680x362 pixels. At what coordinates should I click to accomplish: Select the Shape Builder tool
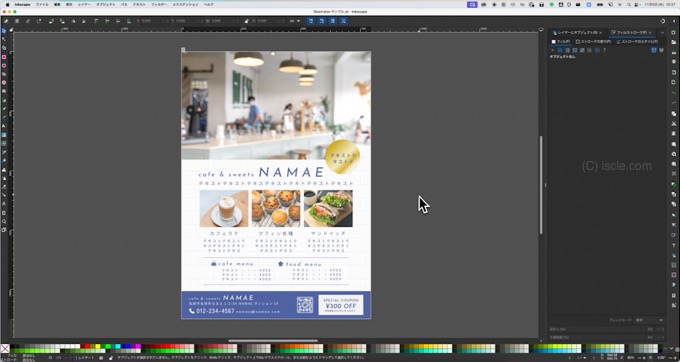(4, 48)
